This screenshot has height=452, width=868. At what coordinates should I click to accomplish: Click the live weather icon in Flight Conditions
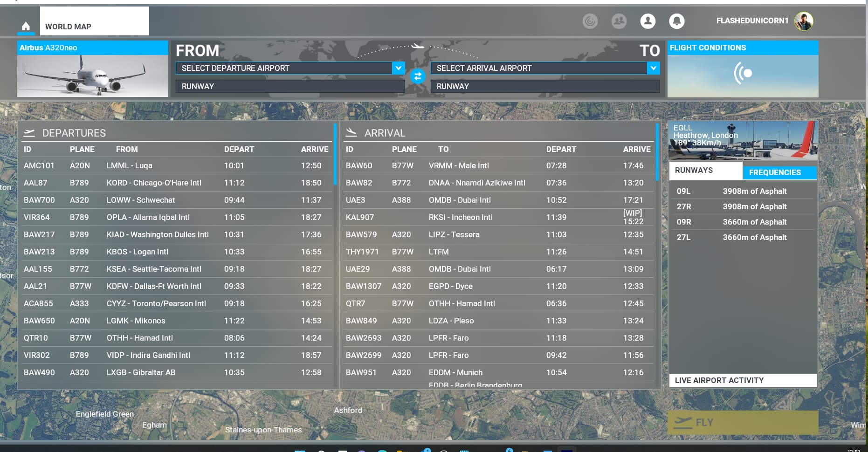tap(743, 74)
